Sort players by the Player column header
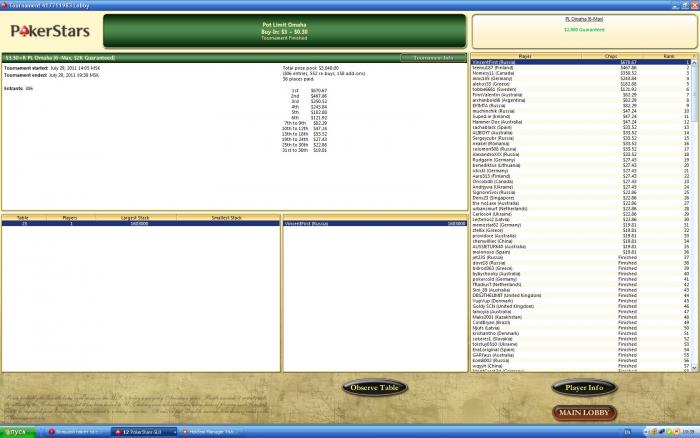This screenshot has height=438, width=700. (x=525, y=56)
